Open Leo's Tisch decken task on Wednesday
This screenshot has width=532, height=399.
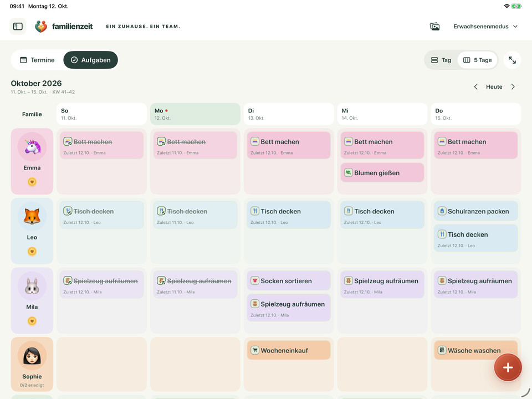coord(382,215)
